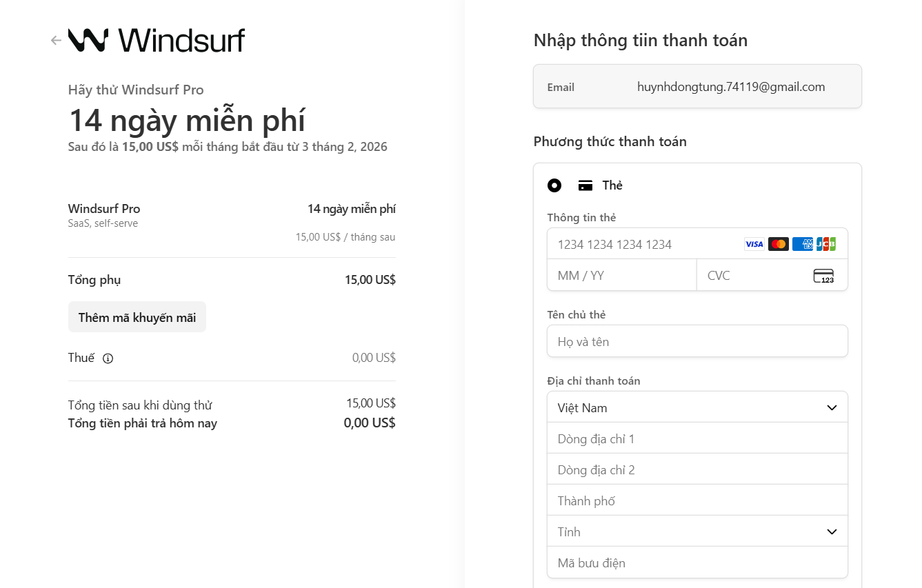Image resolution: width=922 pixels, height=588 pixels.
Task: Click the card icon beside Thẻ option
Action: tap(585, 185)
